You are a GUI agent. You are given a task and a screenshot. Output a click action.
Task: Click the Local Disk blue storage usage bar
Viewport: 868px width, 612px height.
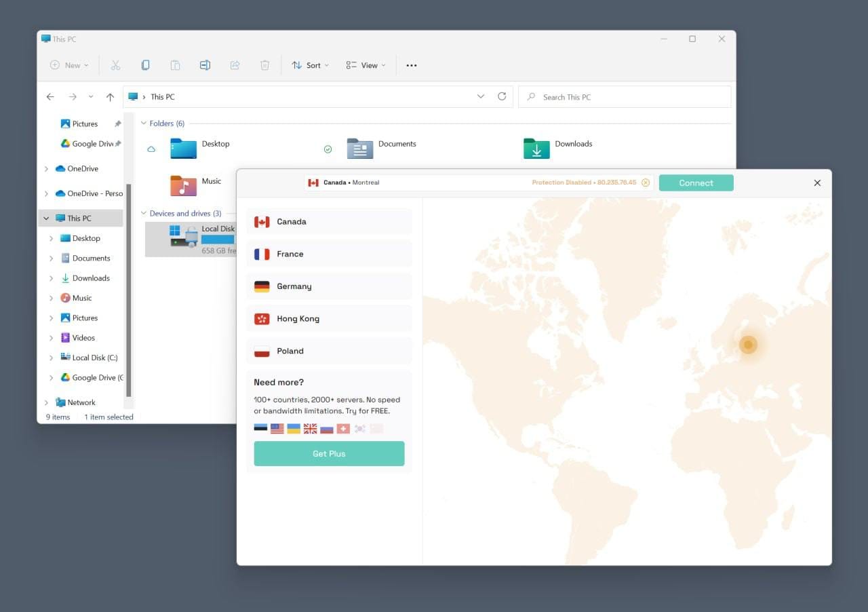coord(218,240)
